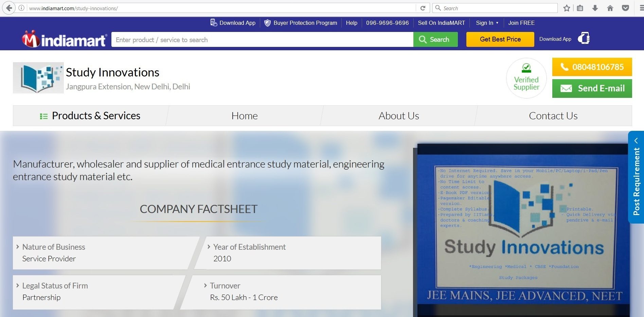Click the Study Innovations company logo
Image resolution: width=644 pixels, height=317 pixels.
click(38, 78)
